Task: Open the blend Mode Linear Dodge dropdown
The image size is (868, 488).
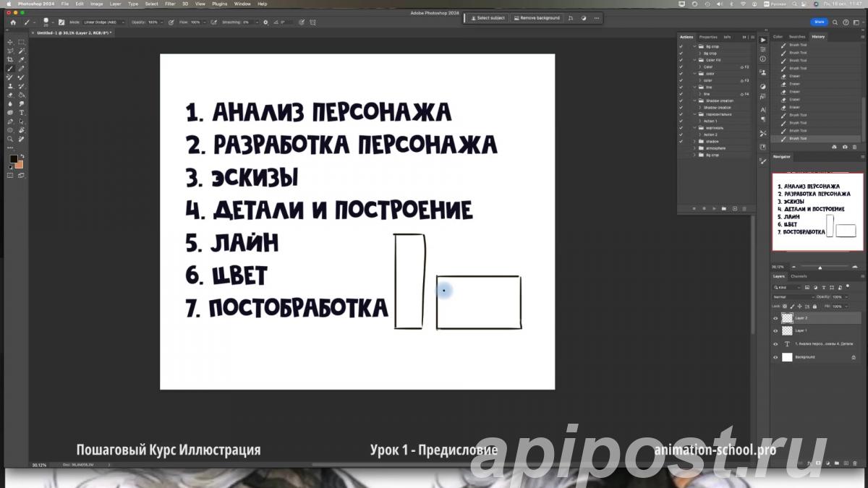Action: tap(103, 22)
